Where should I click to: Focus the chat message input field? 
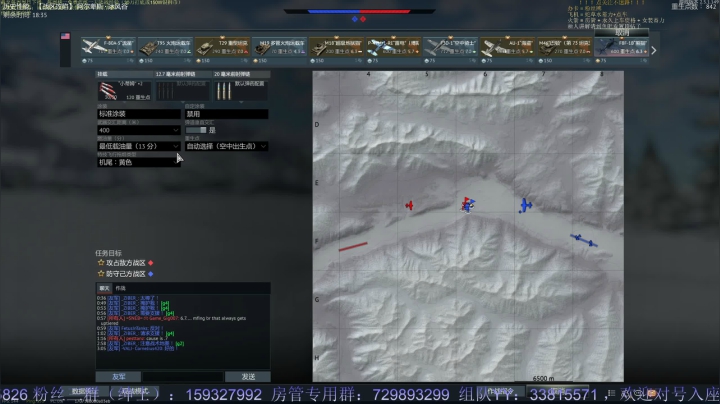click(x=183, y=376)
